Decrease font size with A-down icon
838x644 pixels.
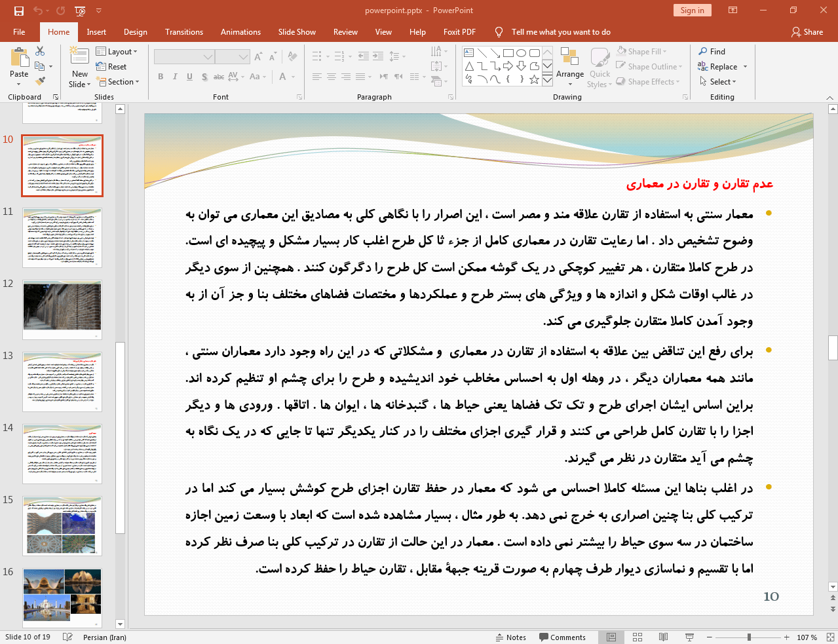coord(272,57)
